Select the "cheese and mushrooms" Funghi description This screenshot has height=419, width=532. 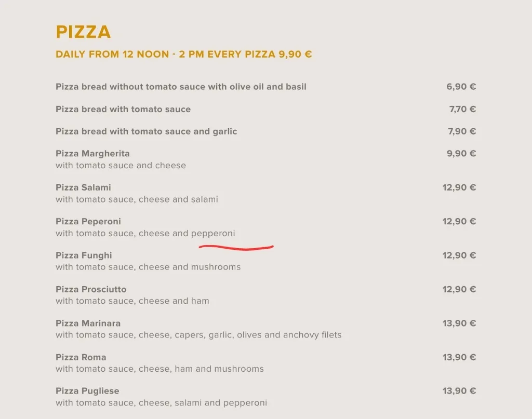click(148, 267)
